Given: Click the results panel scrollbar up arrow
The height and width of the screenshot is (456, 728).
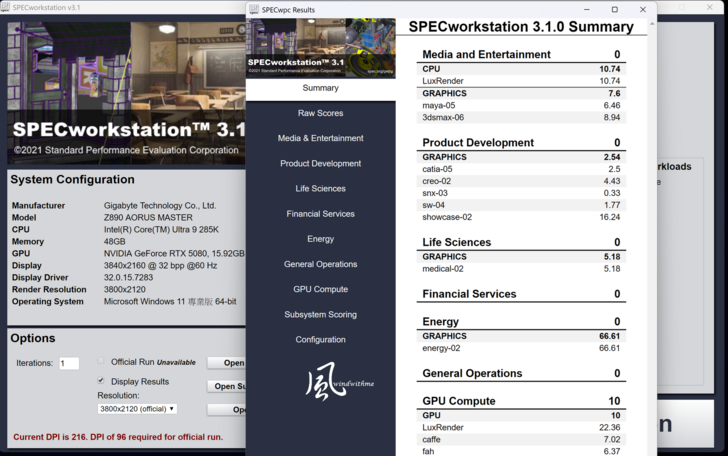Looking at the screenshot, I should (x=652, y=24).
